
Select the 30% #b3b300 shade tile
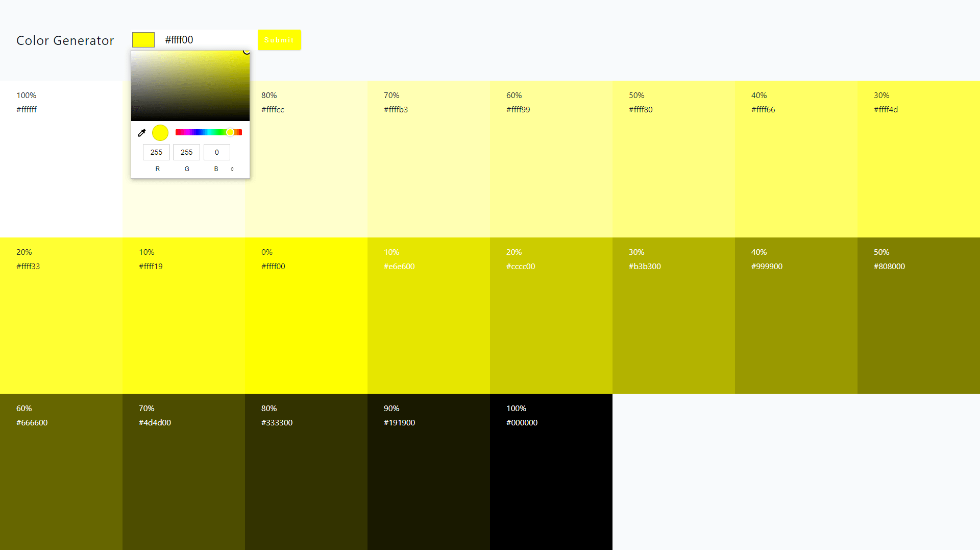(674, 316)
